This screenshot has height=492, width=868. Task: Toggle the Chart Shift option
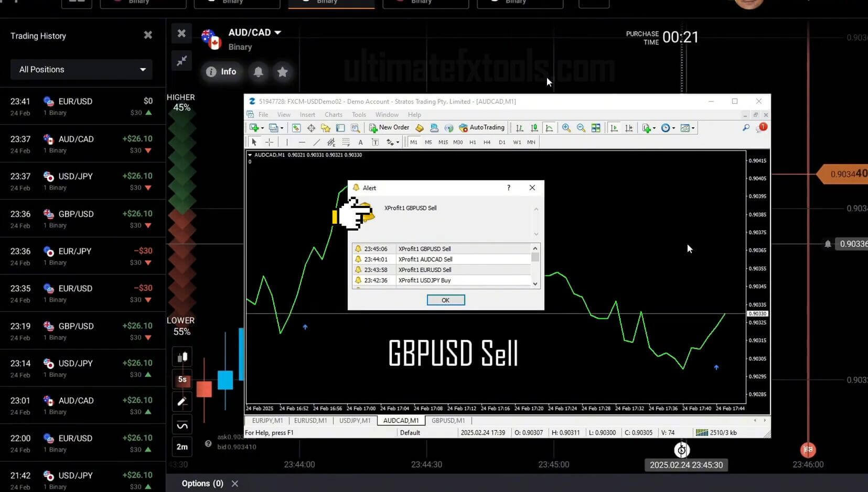pos(629,127)
